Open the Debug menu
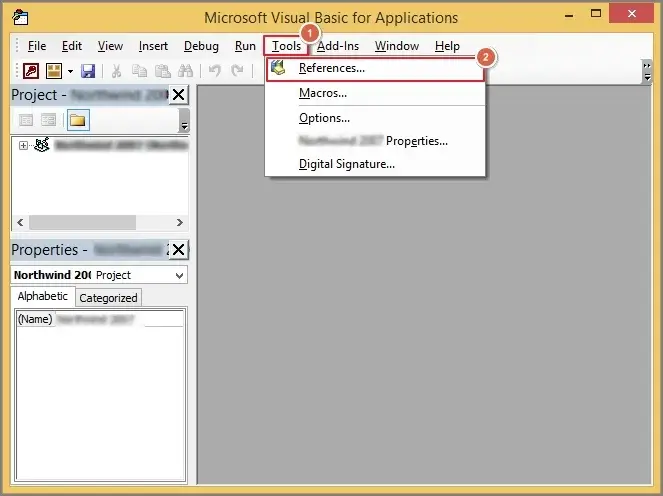663x496 pixels. pyautogui.click(x=201, y=46)
